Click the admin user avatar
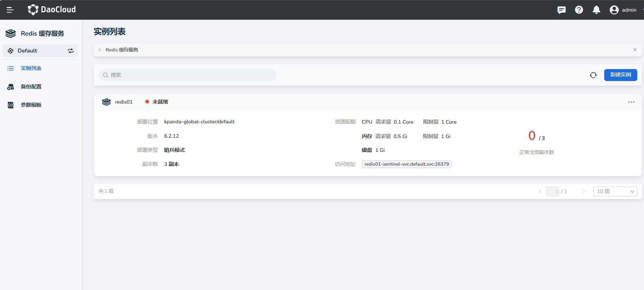Screen dimensions: 644x290 point(614,10)
